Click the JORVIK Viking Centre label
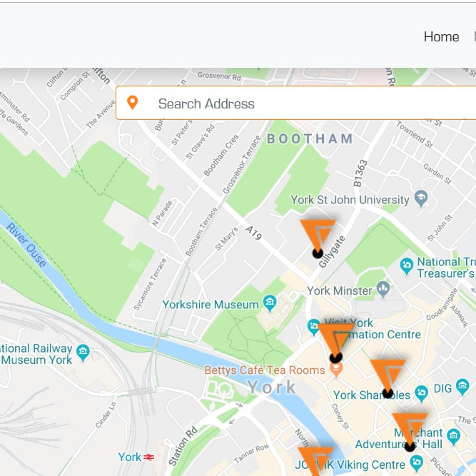This screenshot has width=476, height=476. 350,465
